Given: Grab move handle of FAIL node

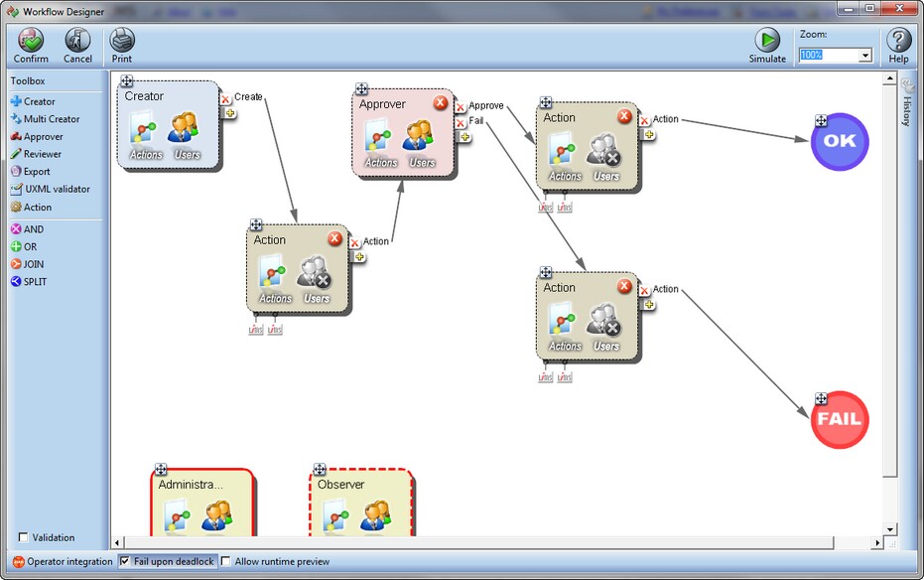Looking at the screenshot, I should pyautogui.click(x=821, y=398).
